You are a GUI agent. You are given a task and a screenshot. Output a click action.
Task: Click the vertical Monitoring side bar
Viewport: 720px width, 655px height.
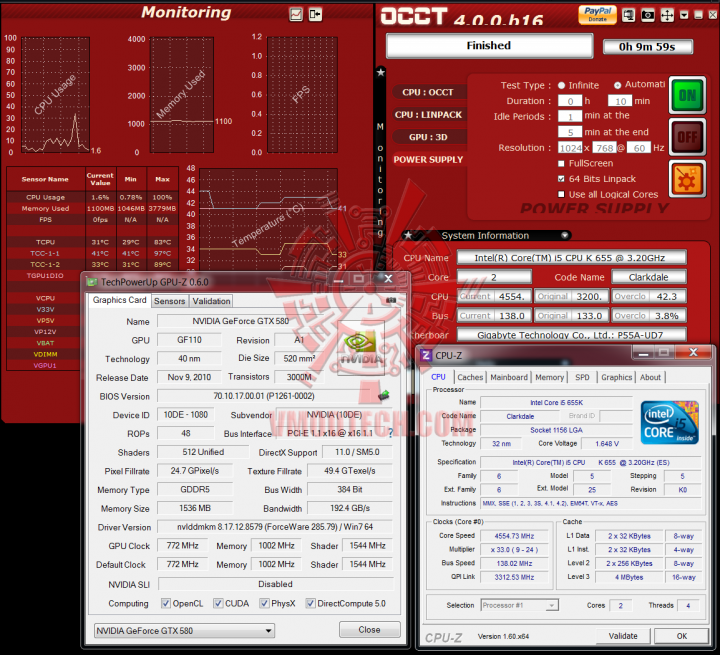380,179
